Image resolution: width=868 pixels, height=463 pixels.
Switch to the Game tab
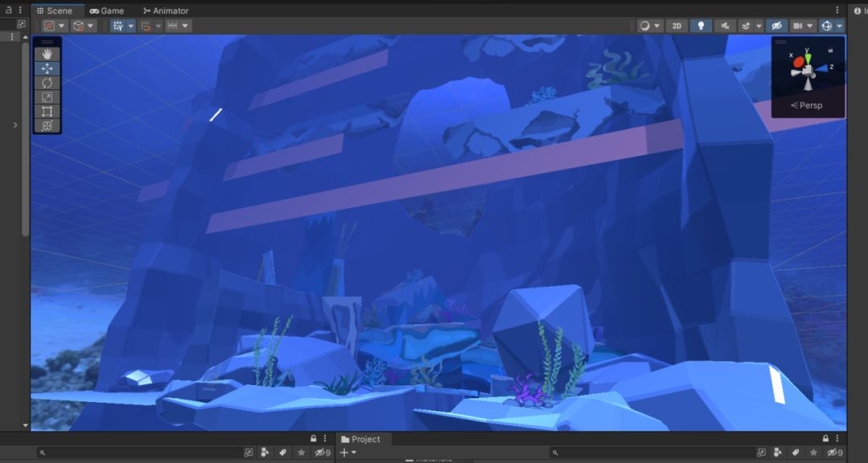[107, 10]
